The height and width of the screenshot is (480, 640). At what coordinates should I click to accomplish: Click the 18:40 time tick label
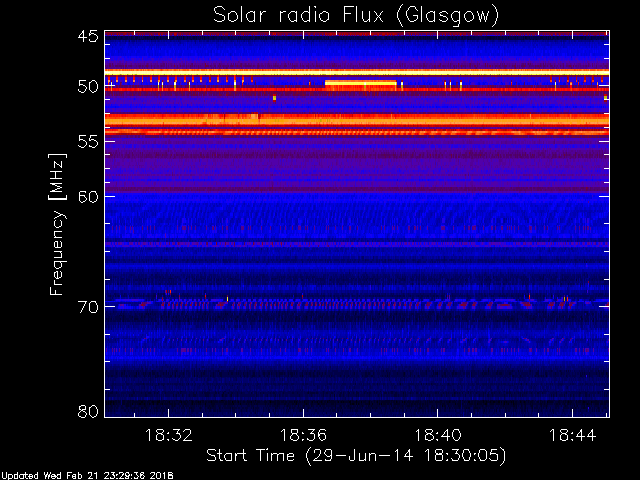(x=438, y=435)
